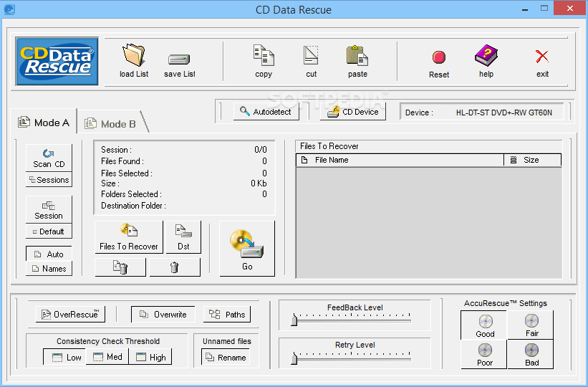588x387 pixels.
Task: Click the CD Device button
Action: [x=353, y=112]
